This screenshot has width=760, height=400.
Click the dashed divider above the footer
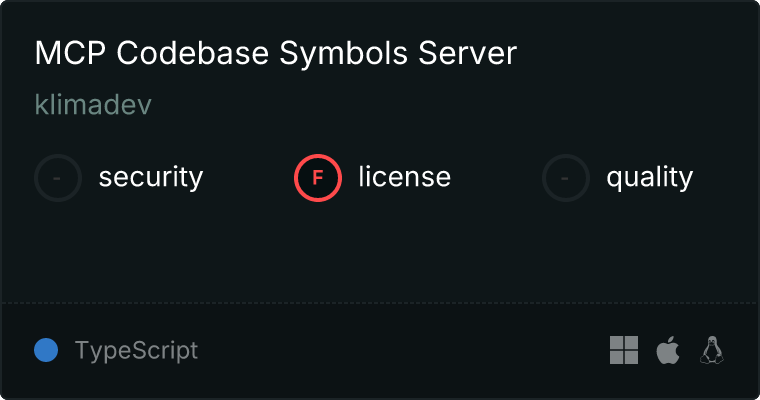[380, 302]
